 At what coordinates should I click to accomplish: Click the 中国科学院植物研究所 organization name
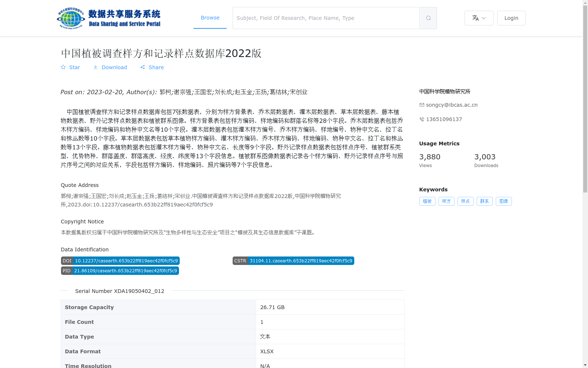(x=445, y=92)
